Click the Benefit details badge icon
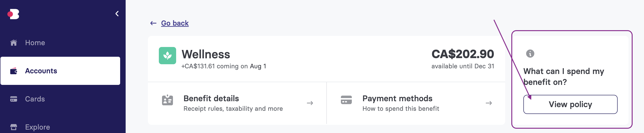 (x=167, y=100)
